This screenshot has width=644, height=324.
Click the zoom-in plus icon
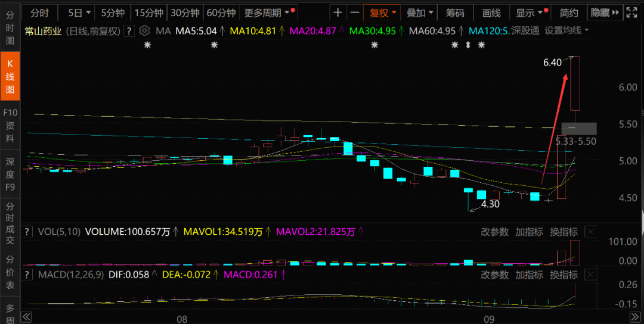click(338, 13)
